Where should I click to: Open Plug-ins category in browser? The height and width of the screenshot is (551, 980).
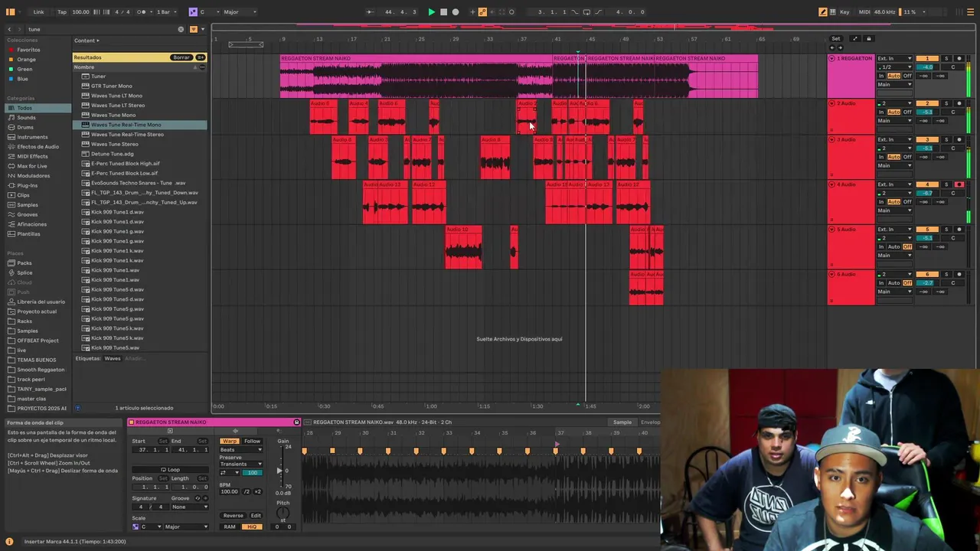tap(27, 185)
